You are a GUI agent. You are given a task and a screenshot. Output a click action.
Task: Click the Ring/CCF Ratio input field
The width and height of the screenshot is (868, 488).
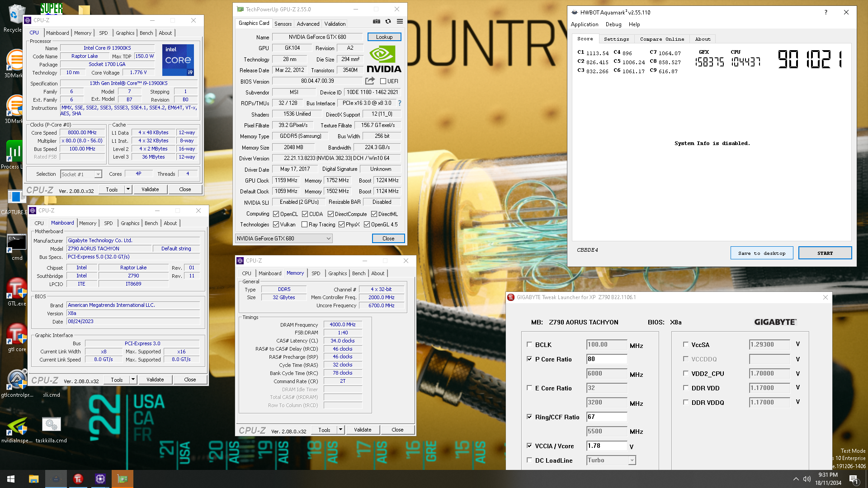coord(607,417)
